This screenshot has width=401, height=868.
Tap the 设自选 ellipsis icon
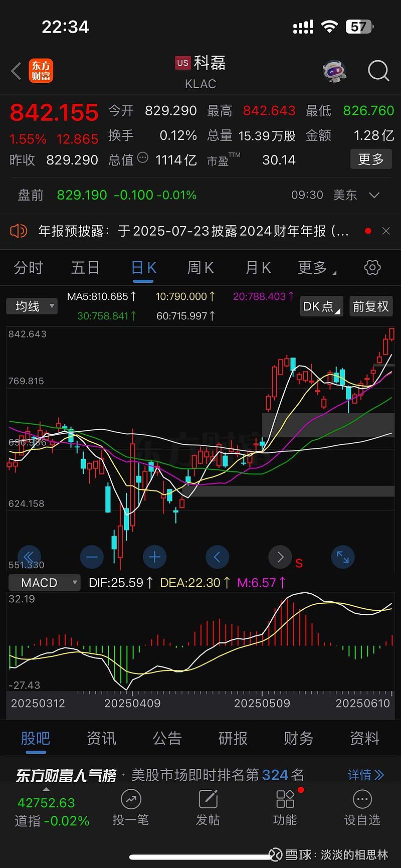click(x=362, y=799)
